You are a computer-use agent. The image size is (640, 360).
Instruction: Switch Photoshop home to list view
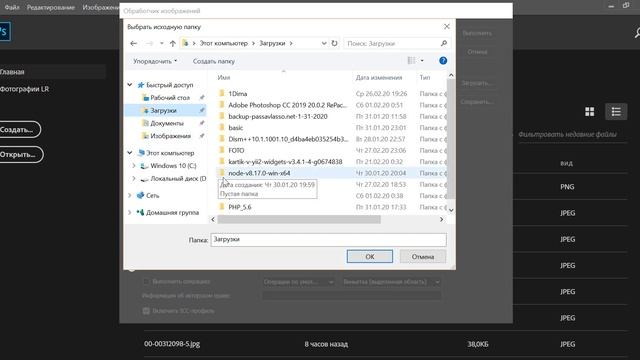(x=616, y=112)
